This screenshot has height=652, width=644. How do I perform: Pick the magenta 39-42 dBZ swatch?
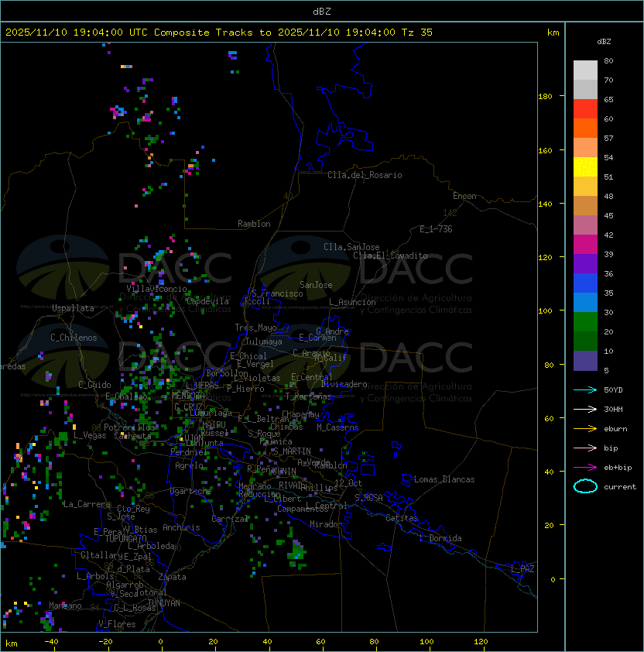[585, 245]
